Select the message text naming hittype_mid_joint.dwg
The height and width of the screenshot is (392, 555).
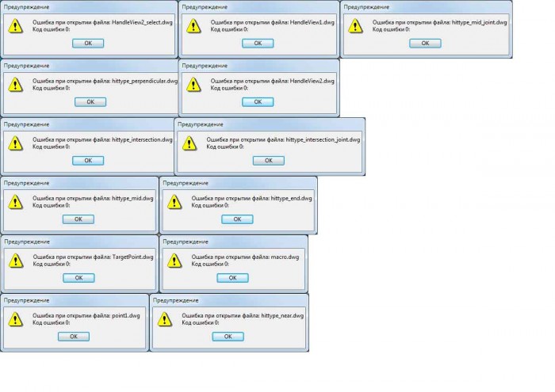pos(439,22)
